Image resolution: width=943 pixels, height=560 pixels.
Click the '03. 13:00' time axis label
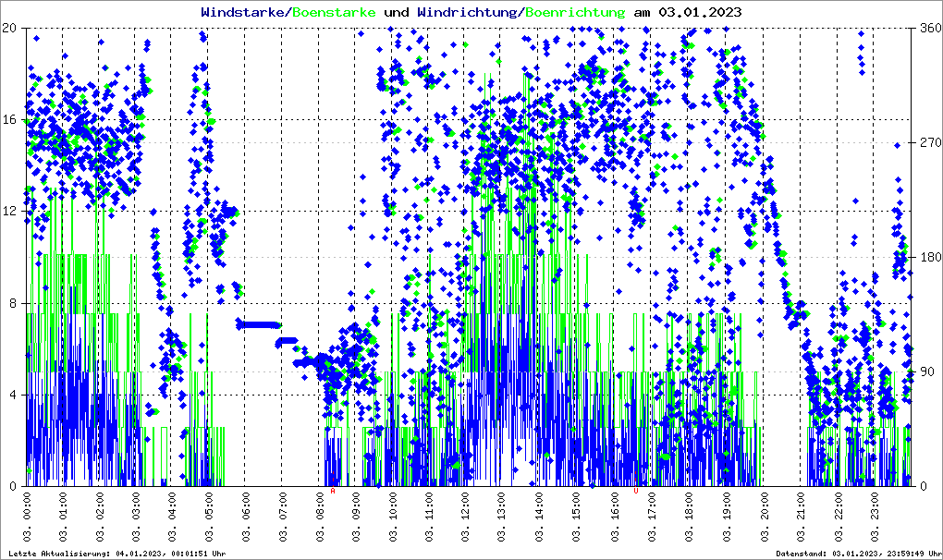[x=503, y=517]
